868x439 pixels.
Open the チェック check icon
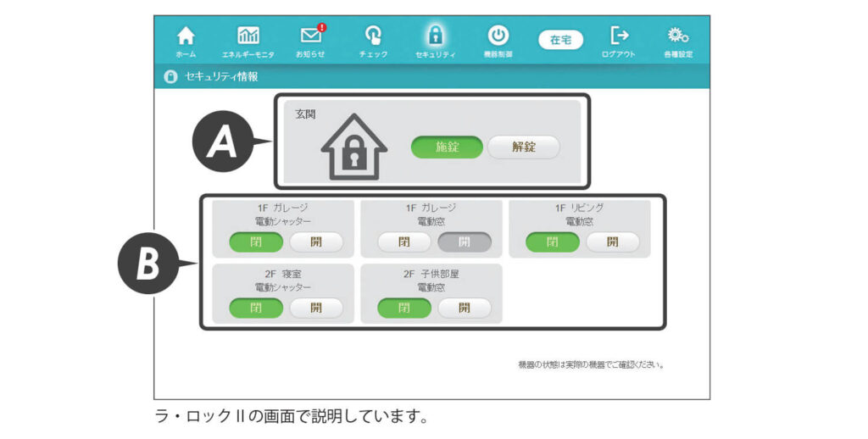[373, 36]
